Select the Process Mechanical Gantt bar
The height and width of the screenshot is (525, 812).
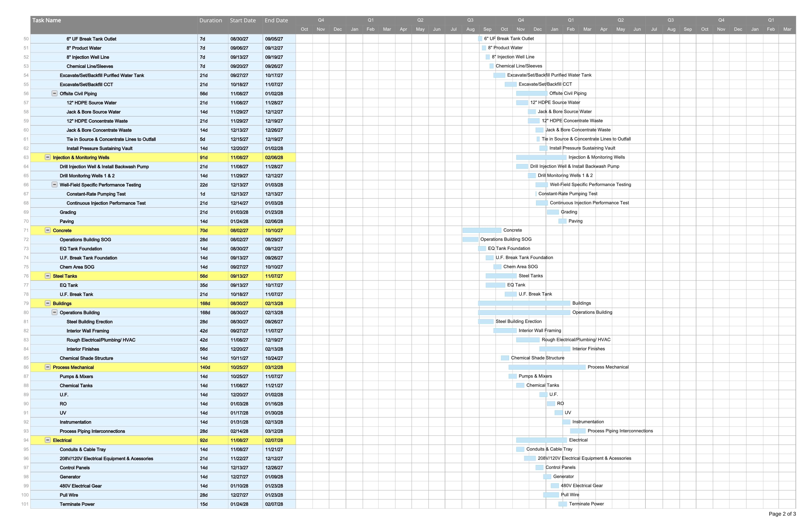click(x=547, y=367)
